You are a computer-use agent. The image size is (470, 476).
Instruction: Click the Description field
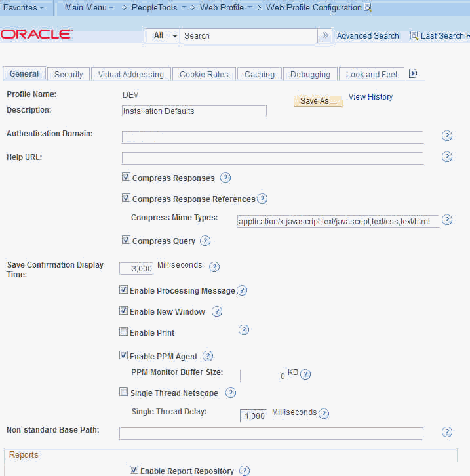[194, 111]
